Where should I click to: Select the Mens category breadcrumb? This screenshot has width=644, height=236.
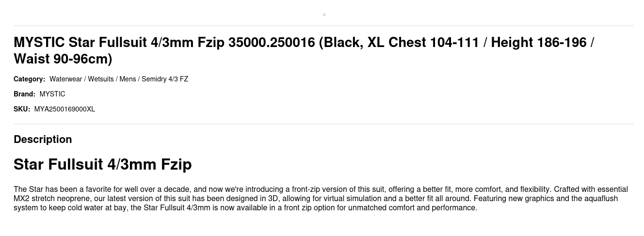[128, 79]
